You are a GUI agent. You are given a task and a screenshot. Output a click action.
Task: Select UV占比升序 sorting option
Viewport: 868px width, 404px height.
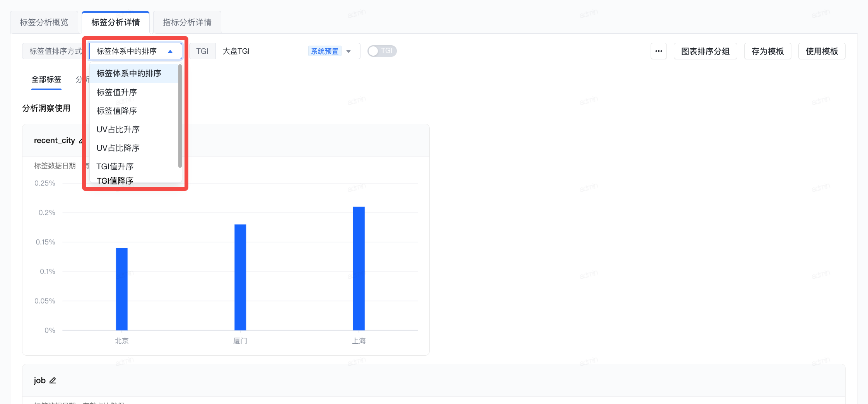pos(118,130)
